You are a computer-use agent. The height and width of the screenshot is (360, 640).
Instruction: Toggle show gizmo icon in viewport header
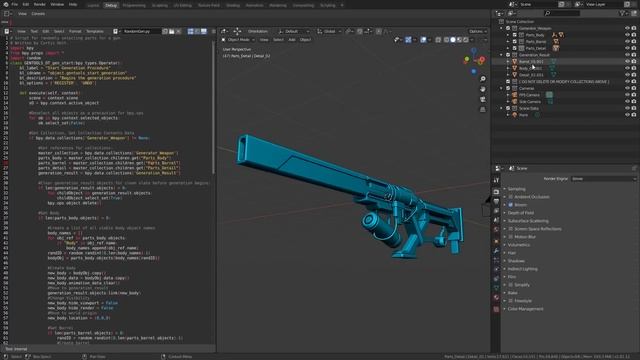coord(408,40)
